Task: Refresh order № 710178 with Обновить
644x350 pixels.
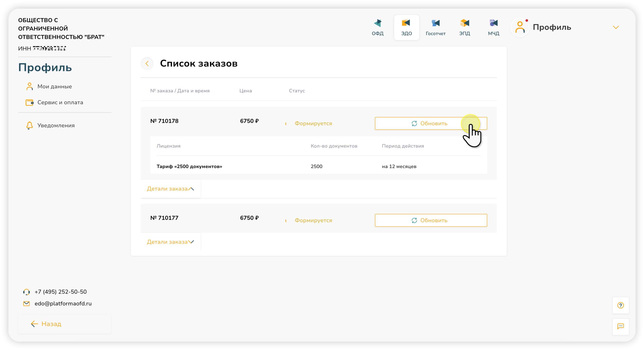Action: [x=430, y=123]
